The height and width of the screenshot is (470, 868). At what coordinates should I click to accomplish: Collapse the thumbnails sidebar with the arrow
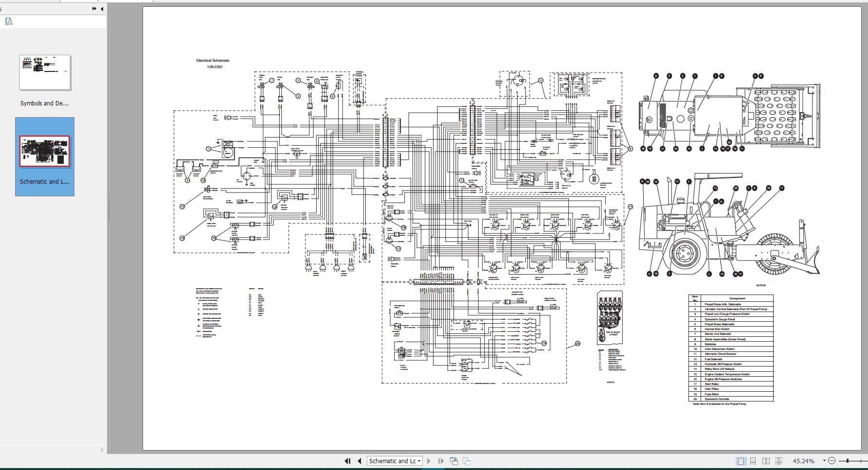[x=101, y=8]
